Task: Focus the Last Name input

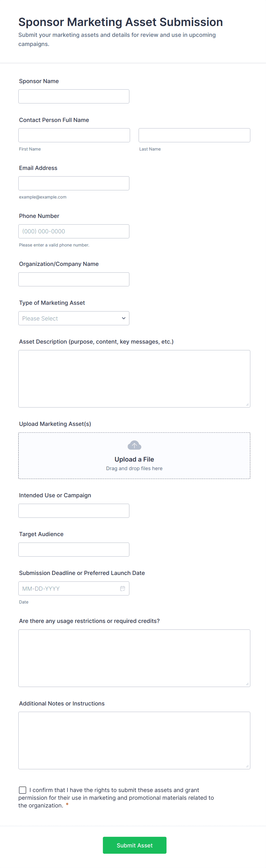Action: tap(194, 135)
